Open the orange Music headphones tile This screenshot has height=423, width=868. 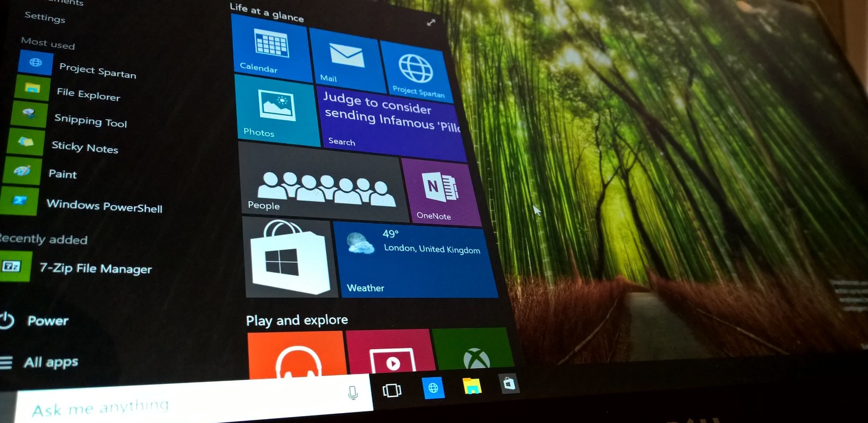[297, 354]
